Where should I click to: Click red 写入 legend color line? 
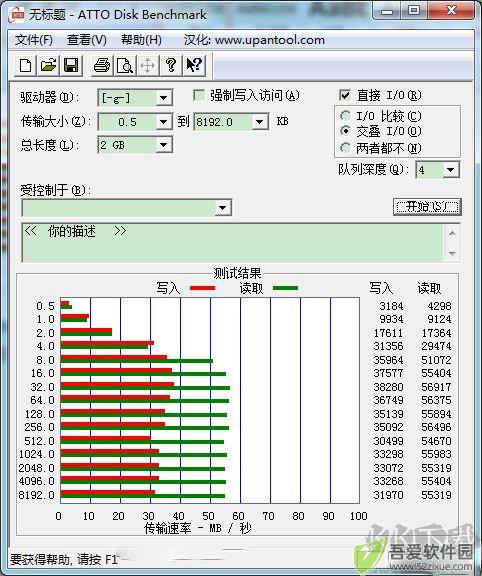click(202, 288)
